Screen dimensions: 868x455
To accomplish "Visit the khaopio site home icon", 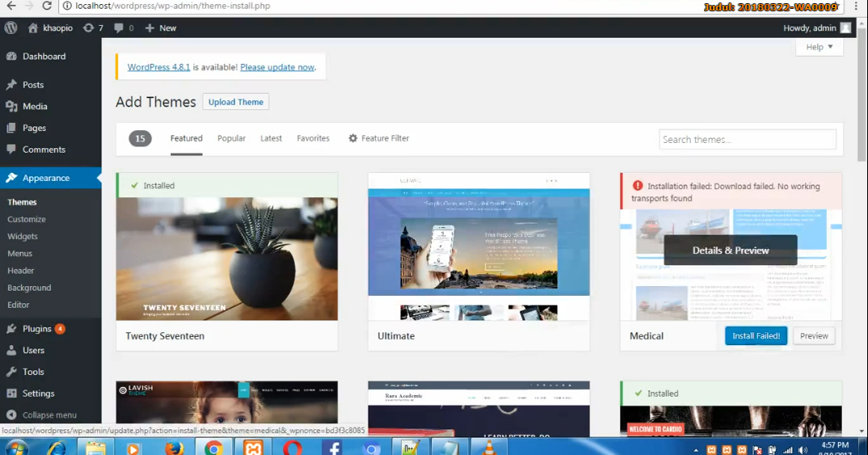I will (x=33, y=27).
